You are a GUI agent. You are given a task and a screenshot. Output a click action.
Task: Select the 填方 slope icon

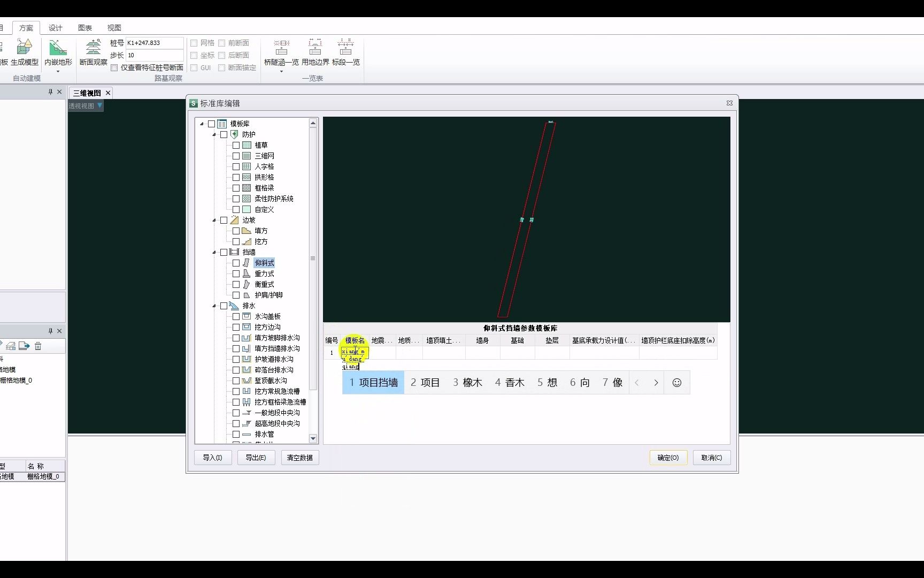247,231
